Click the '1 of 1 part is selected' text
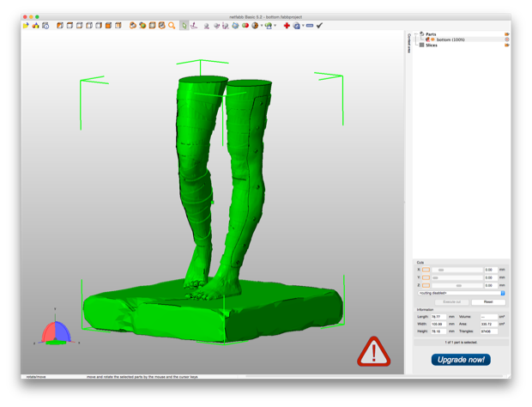 tap(461, 342)
